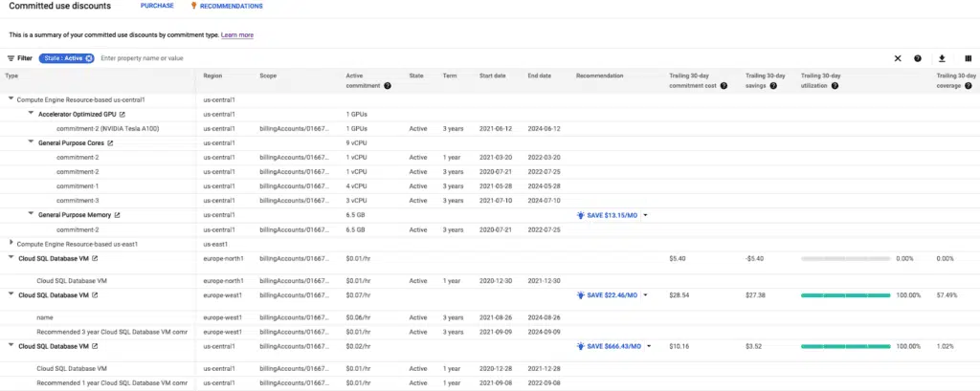The height and width of the screenshot is (391, 980).
Task: Open the Recommendations tab
Action: tap(232, 7)
